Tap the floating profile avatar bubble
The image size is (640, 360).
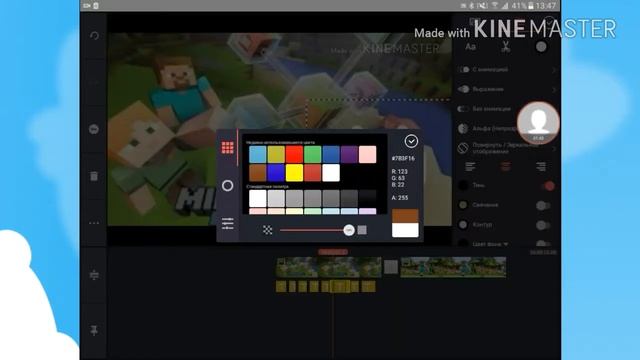538,122
